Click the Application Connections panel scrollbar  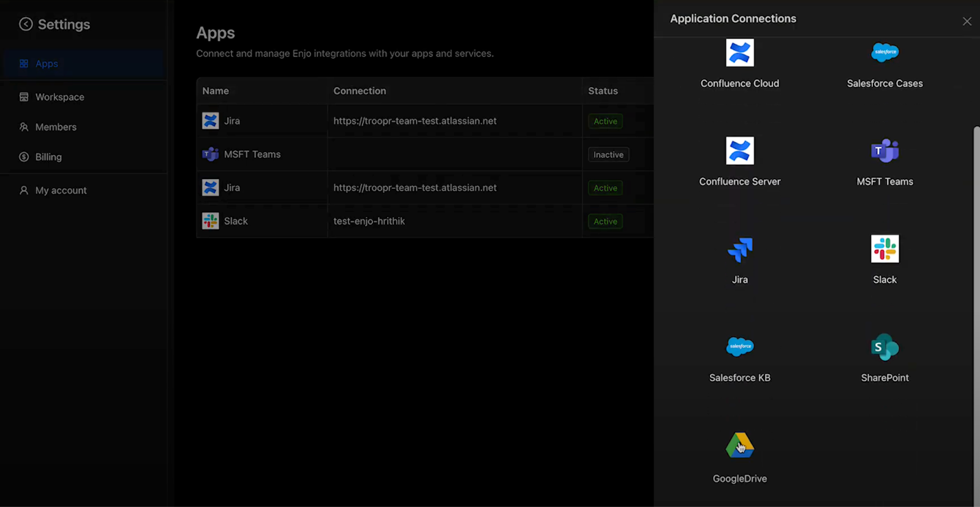(x=977, y=316)
